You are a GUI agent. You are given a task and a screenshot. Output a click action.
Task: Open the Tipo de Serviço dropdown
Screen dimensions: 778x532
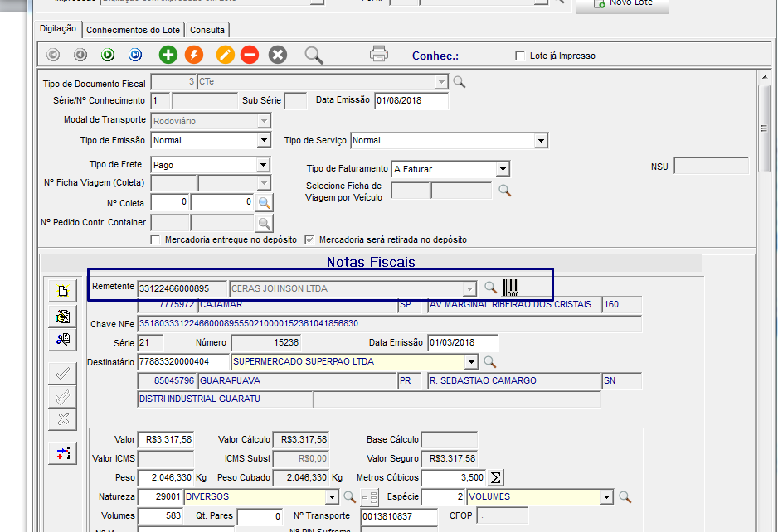541,141
